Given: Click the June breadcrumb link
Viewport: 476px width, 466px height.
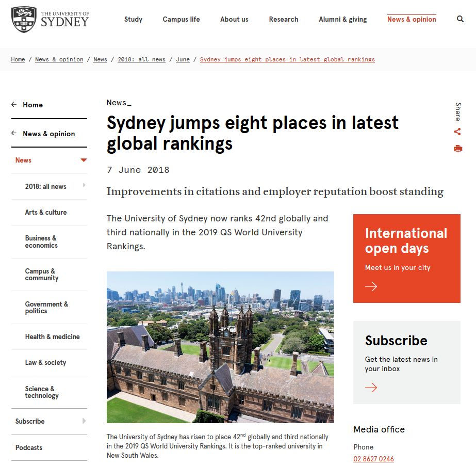Looking at the screenshot, I should coord(183,59).
